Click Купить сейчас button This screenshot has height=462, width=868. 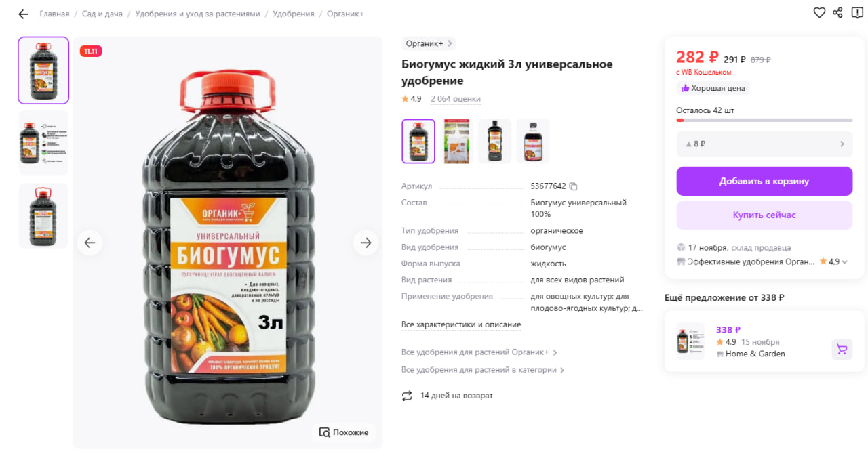coord(764,215)
